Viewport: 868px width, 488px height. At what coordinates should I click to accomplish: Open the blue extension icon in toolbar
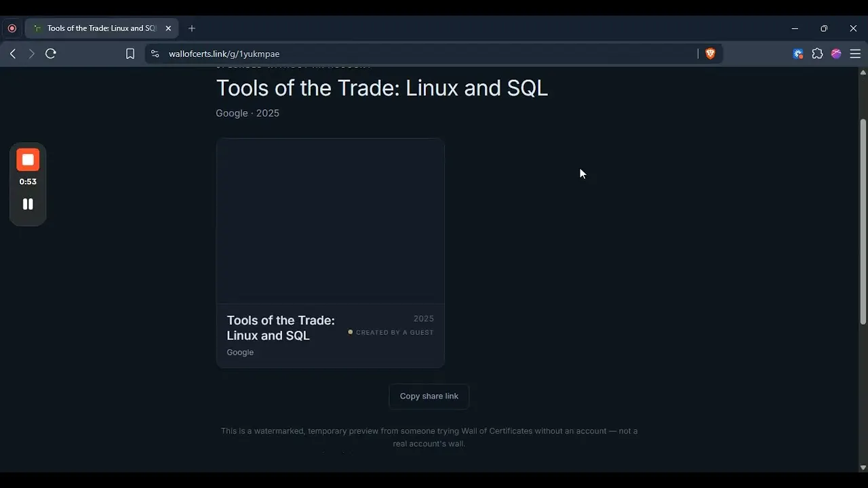(798, 54)
